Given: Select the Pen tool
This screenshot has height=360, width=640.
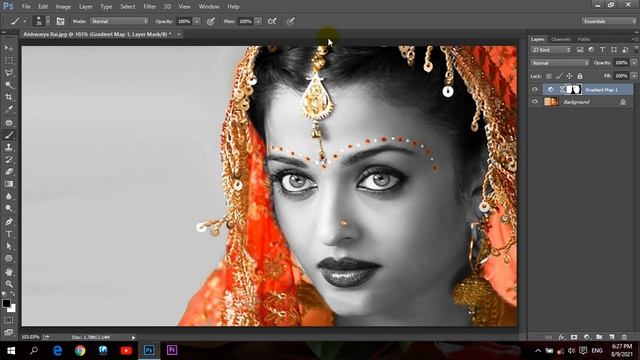Looking at the screenshot, I should click(x=9, y=222).
